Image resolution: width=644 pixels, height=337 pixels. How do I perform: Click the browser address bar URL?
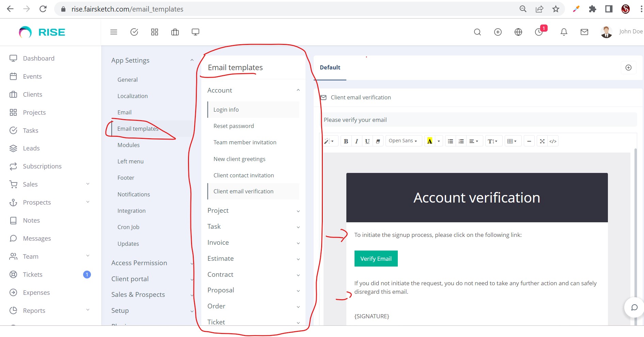127,9
